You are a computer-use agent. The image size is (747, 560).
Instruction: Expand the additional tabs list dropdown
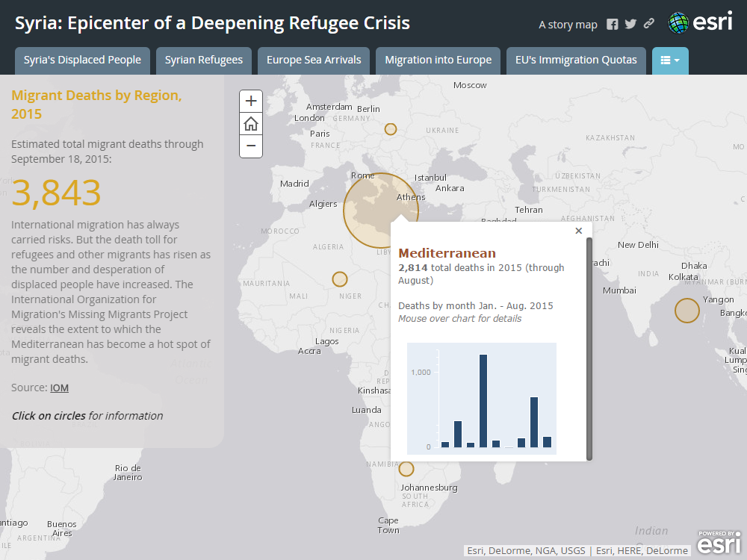coord(670,60)
